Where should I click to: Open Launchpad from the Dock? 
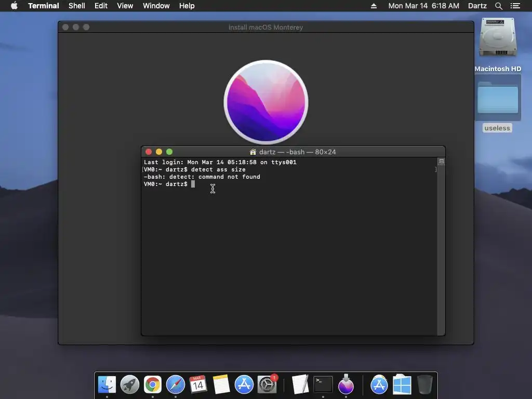[x=129, y=384]
